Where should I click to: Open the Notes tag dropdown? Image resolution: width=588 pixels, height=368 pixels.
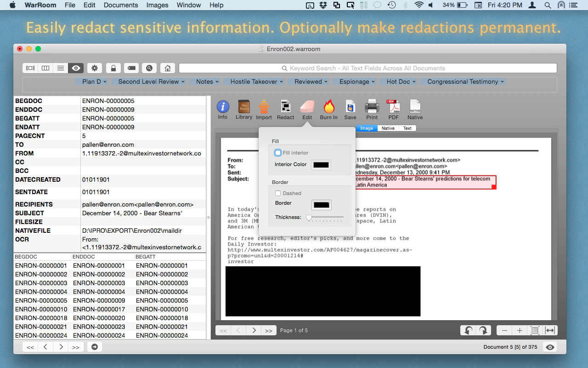[207, 81]
